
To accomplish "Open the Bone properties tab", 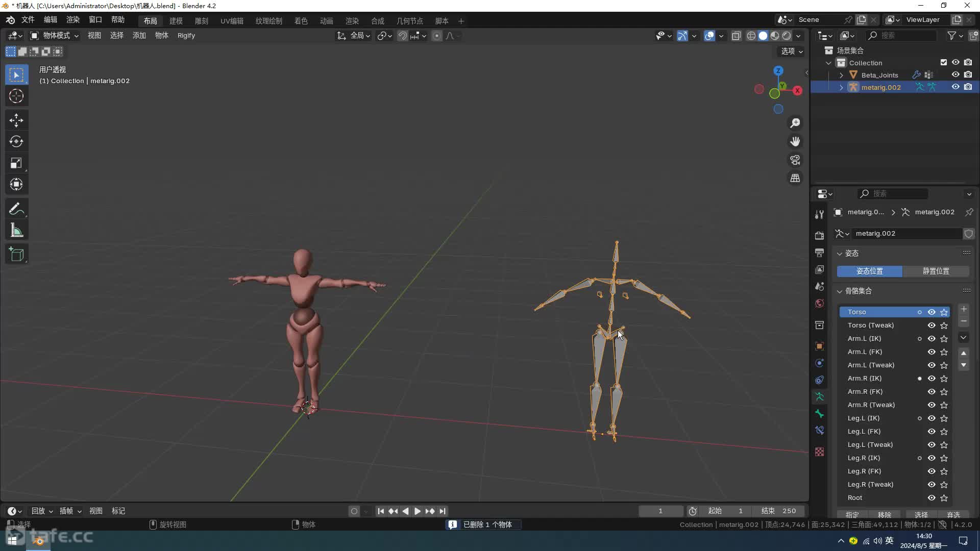I will click(819, 413).
